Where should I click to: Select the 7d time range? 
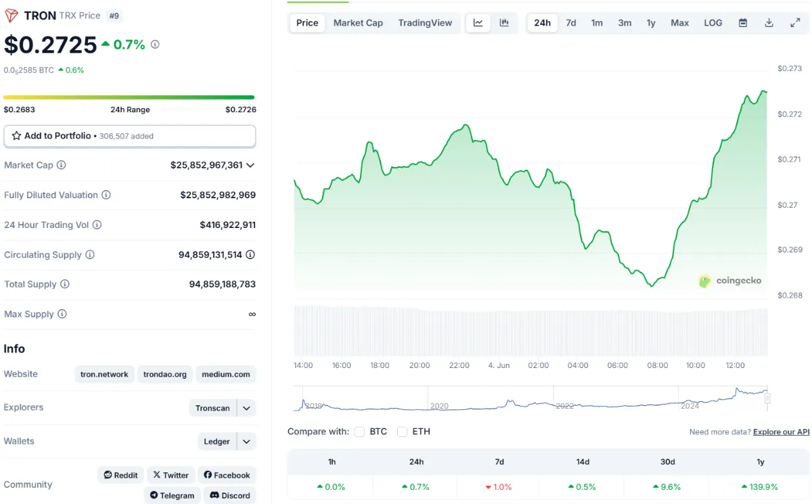point(571,23)
